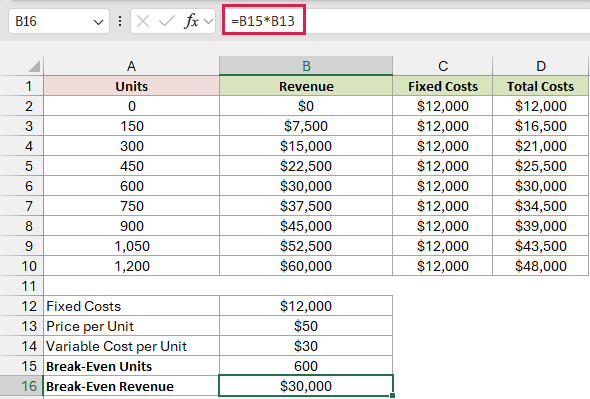Screen dimensions: 590x399
Task: Click the formula bar options dots
Action: pyautogui.click(x=120, y=21)
